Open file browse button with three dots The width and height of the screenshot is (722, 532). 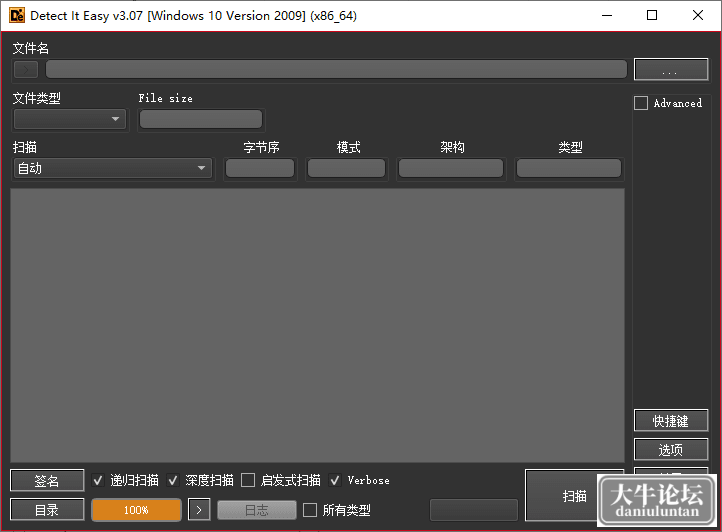pyautogui.click(x=671, y=70)
